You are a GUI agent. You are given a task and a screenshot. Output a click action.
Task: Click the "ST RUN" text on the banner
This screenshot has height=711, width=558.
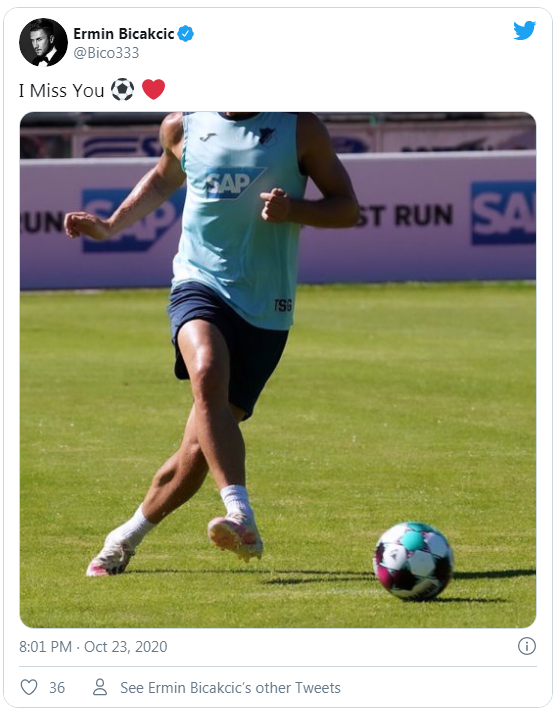[405, 215]
